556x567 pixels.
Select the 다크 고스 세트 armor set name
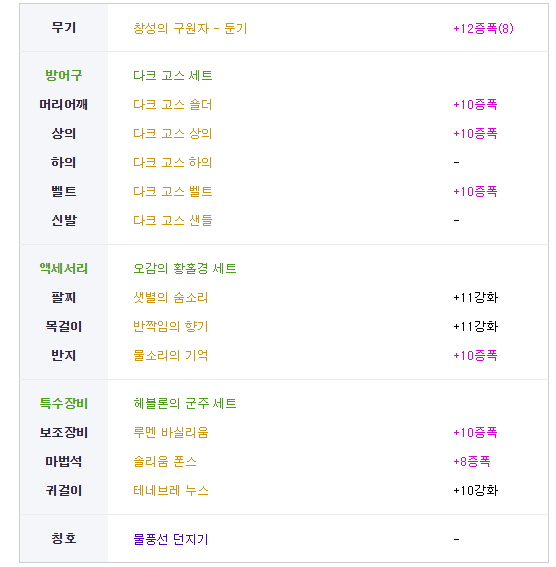click(x=172, y=76)
